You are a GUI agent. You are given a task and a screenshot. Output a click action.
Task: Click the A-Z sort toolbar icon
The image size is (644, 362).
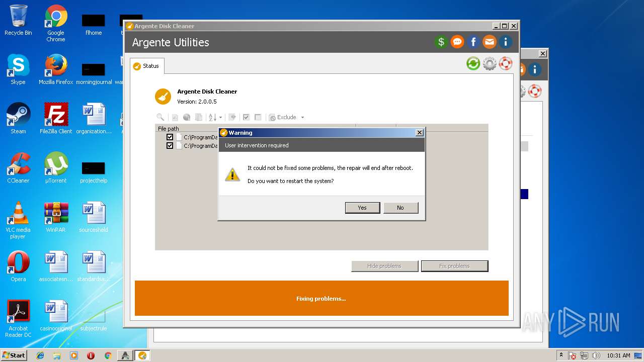[212, 117]
